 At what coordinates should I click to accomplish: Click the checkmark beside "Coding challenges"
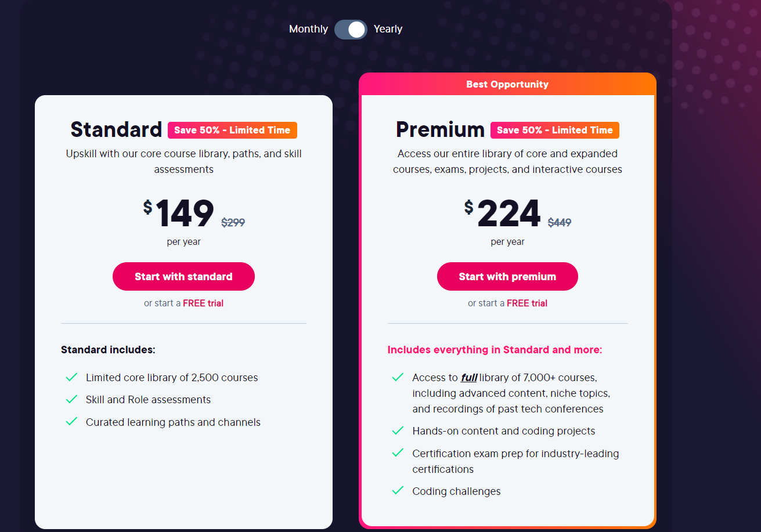[398, 490]
